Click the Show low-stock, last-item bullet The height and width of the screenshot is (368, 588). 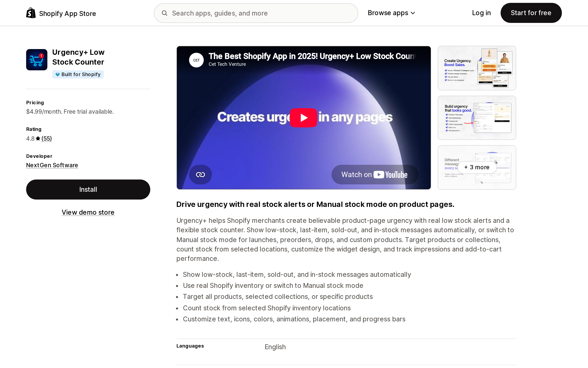[297, 275]
